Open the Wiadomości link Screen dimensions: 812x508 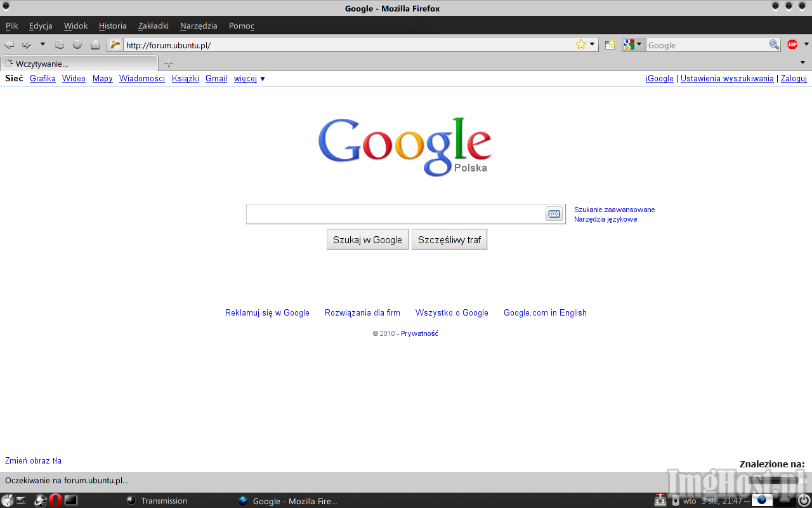click(142, 79)
